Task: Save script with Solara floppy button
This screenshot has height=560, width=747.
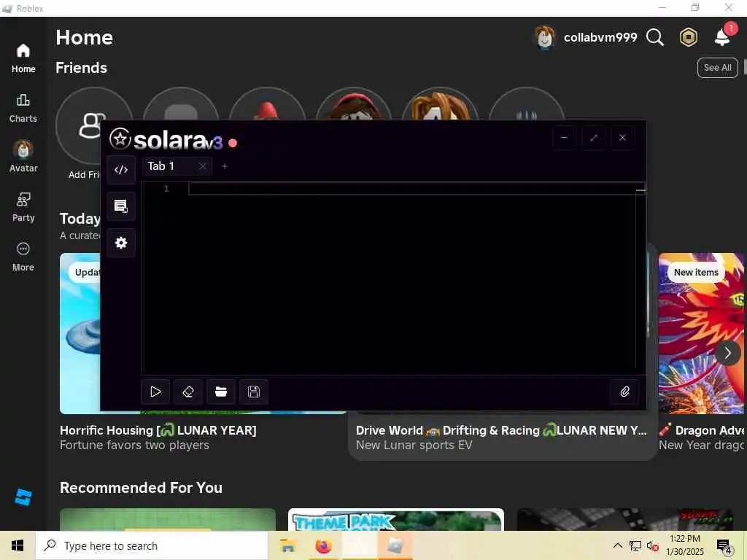Action: 254,392
